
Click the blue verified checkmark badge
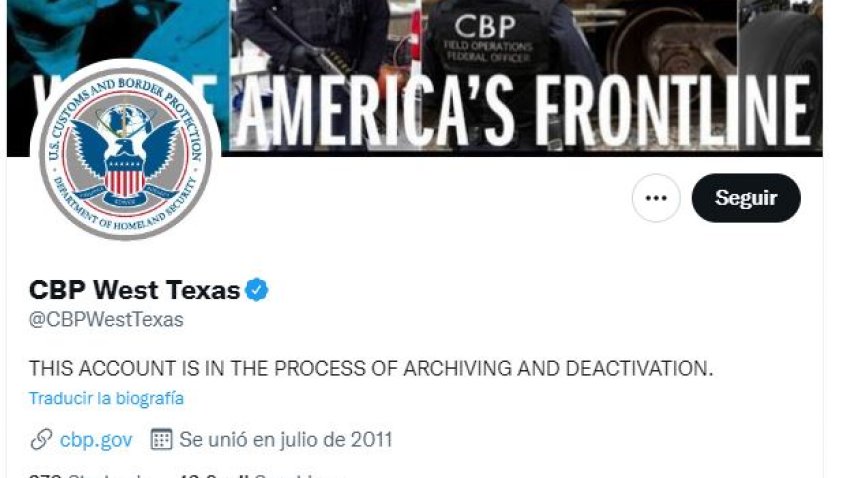[256, 290]
